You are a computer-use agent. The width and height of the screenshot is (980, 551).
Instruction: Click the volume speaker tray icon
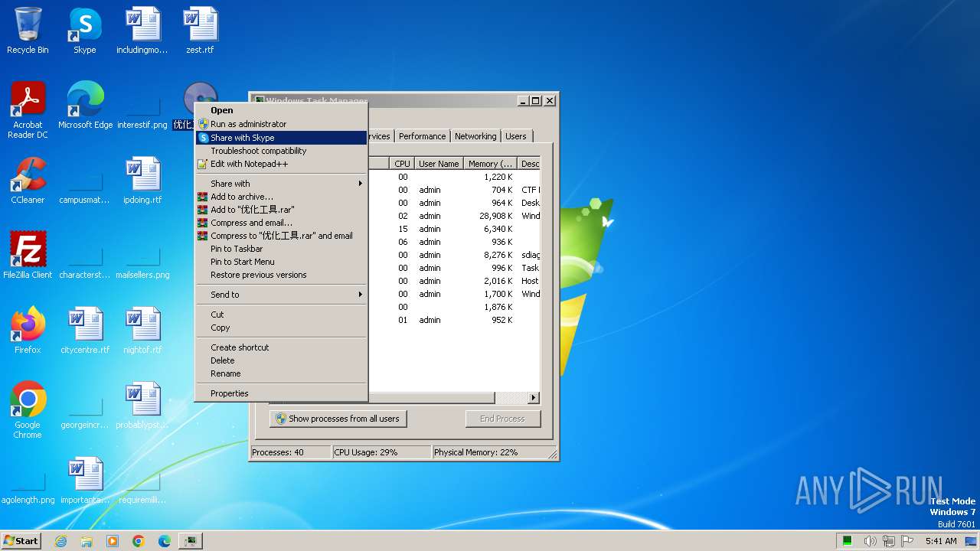(870, 541)
